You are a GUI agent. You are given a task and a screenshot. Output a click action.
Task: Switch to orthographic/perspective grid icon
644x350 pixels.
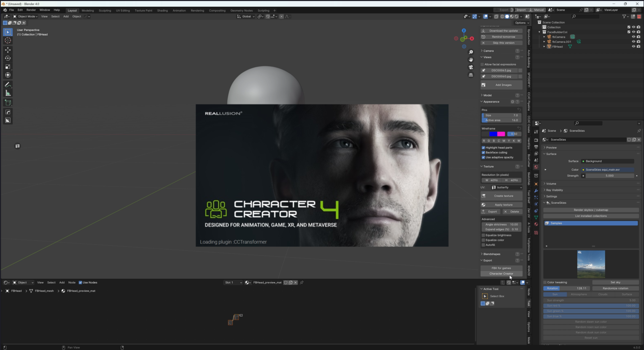coord(471,75)
